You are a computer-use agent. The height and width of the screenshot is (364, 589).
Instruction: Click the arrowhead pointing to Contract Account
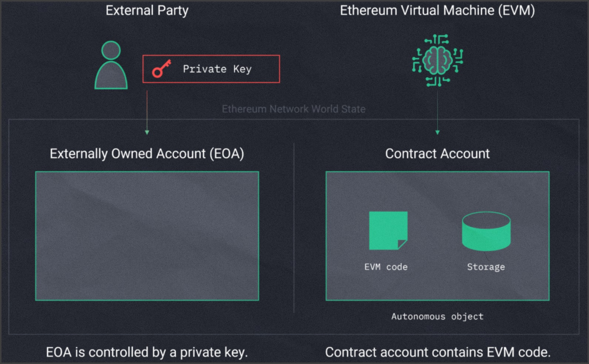437,132
